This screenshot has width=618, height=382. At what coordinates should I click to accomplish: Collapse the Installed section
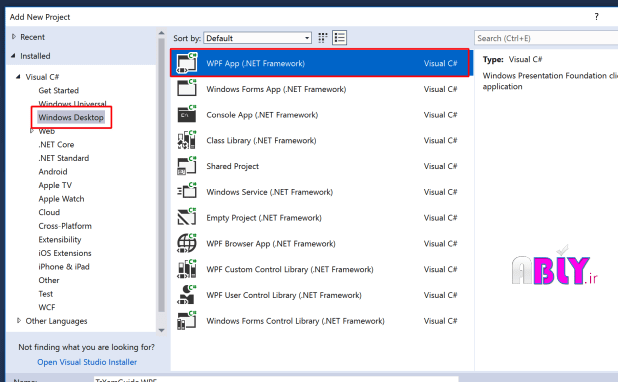13,56
